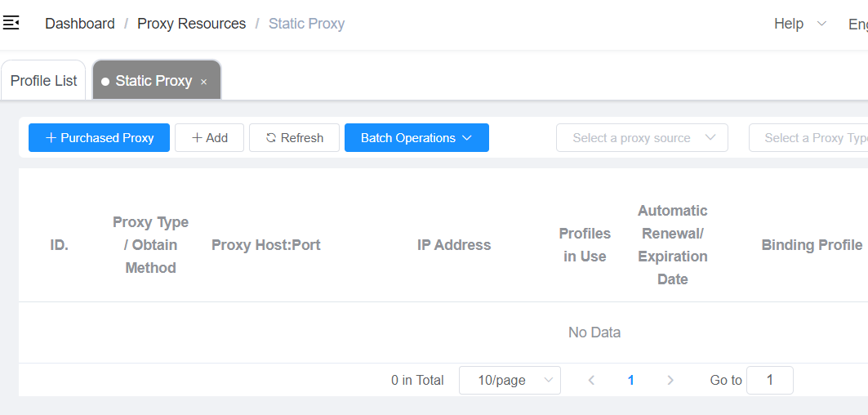The width and height of the screenshot is (868, 415).
Task: Click the next page arrow
Action: pos(670,380)
